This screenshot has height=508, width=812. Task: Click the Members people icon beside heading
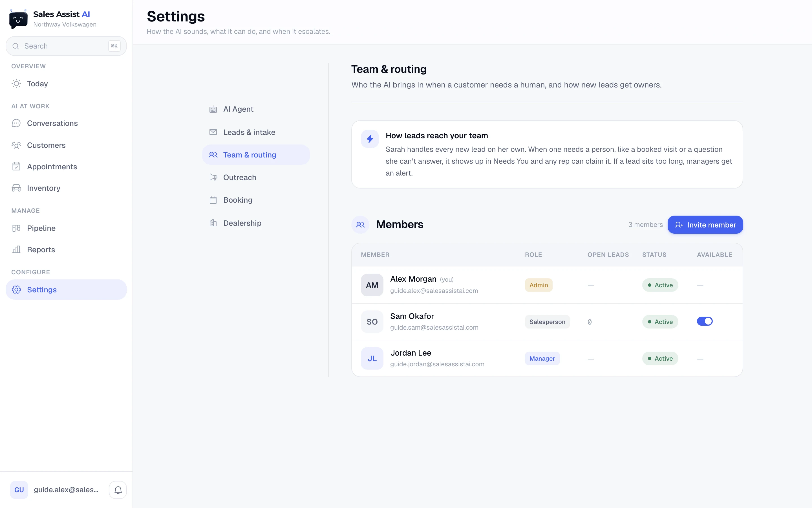click(x=360, y=224)
